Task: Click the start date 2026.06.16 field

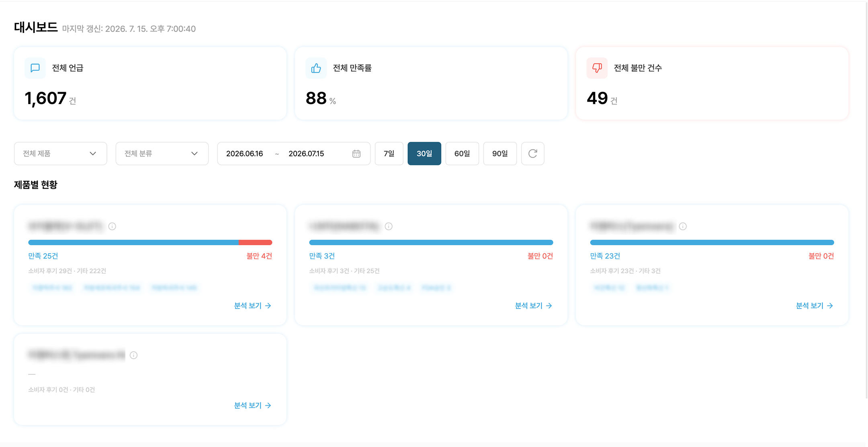Action: (244, 154)
